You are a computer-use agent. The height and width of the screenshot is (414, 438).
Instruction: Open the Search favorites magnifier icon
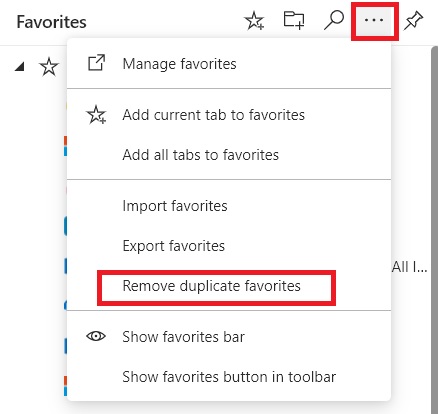334,20
